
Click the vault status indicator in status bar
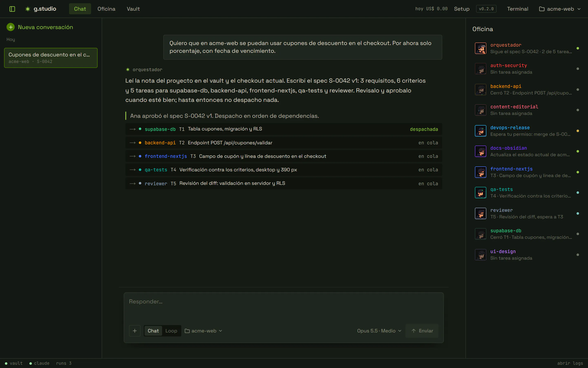click(14, 363)
